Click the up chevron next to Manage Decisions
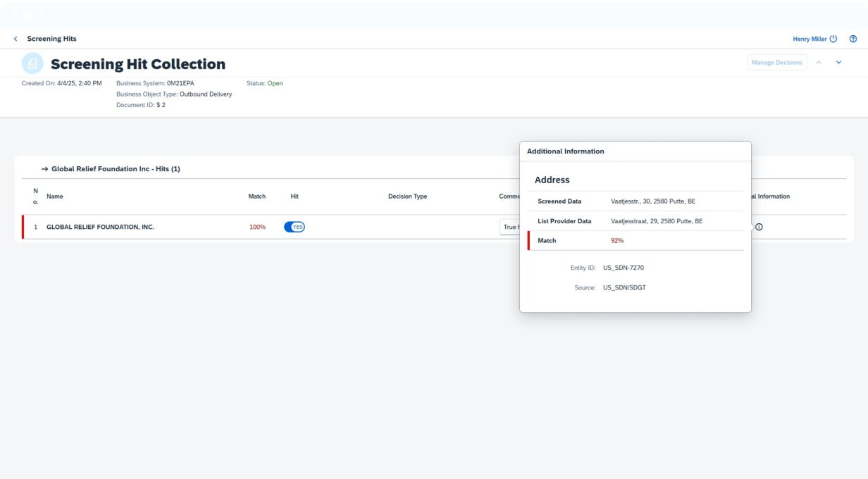 click(819, 63)
